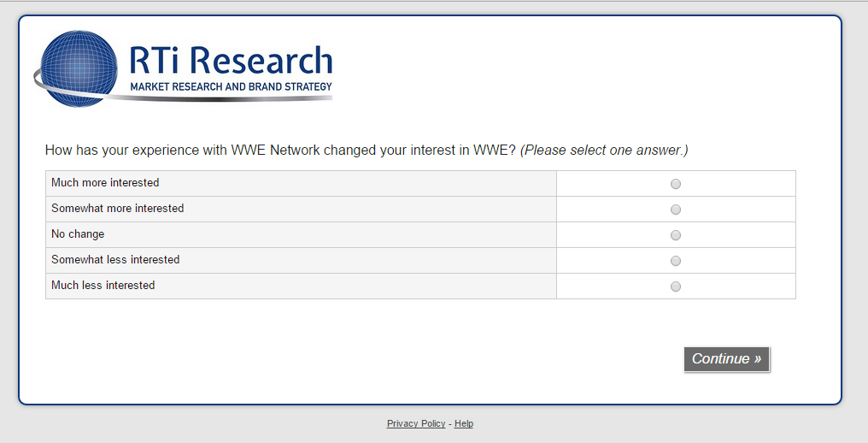
Task: Click the Market Research and Brand Strategy tagline
Action: pyautogui.click(x=231, y=87)
